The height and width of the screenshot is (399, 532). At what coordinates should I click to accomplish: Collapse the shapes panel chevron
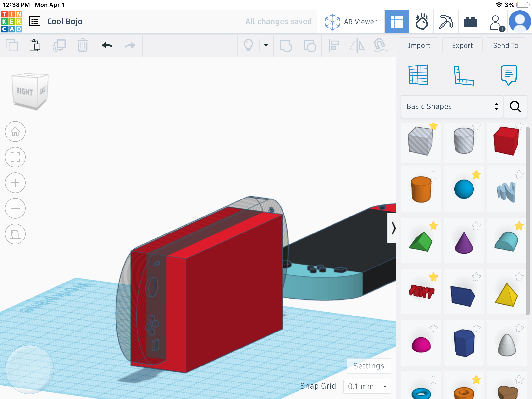coord(393,228)
